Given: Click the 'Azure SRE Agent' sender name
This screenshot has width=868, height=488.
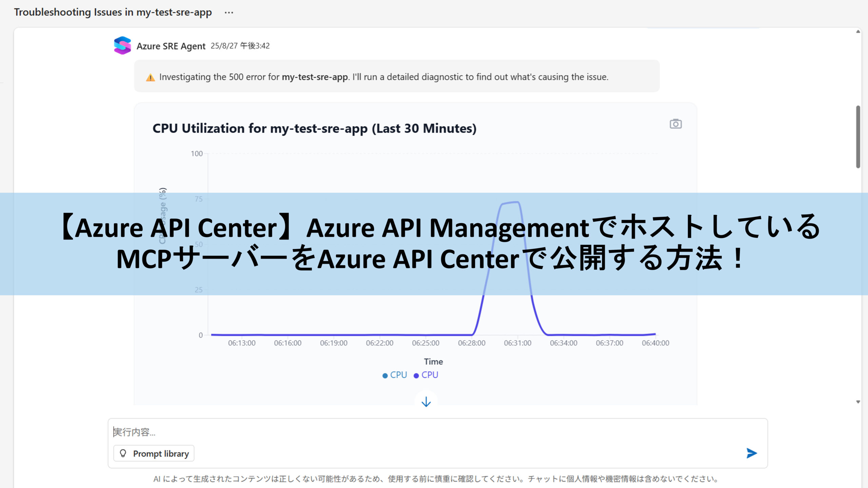Looking at the screenshot, I should coord(171,46).
